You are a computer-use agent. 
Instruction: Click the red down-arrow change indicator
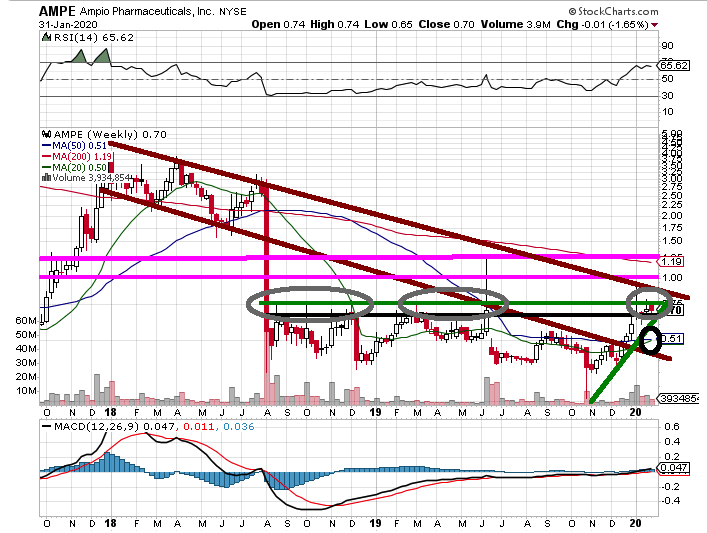click(654, 25)
